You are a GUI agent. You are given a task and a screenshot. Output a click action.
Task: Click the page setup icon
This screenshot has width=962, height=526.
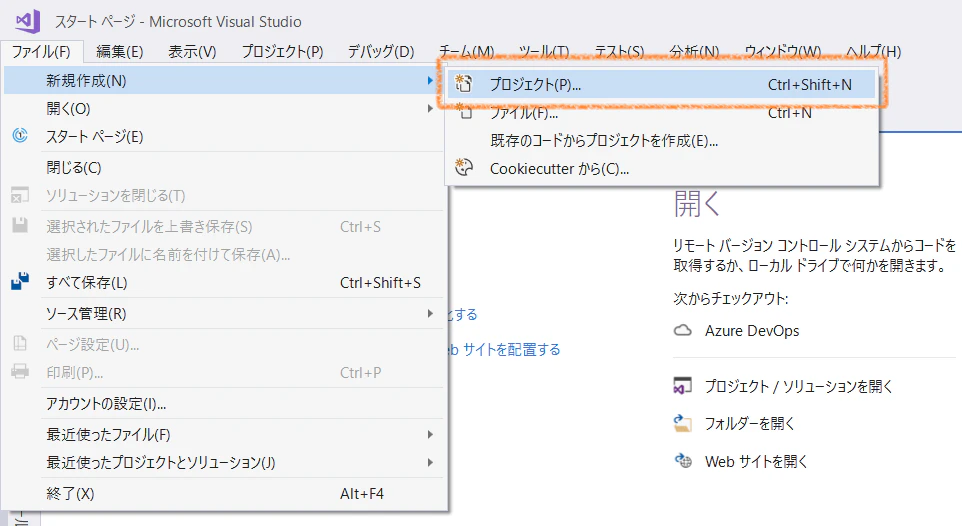20,344
